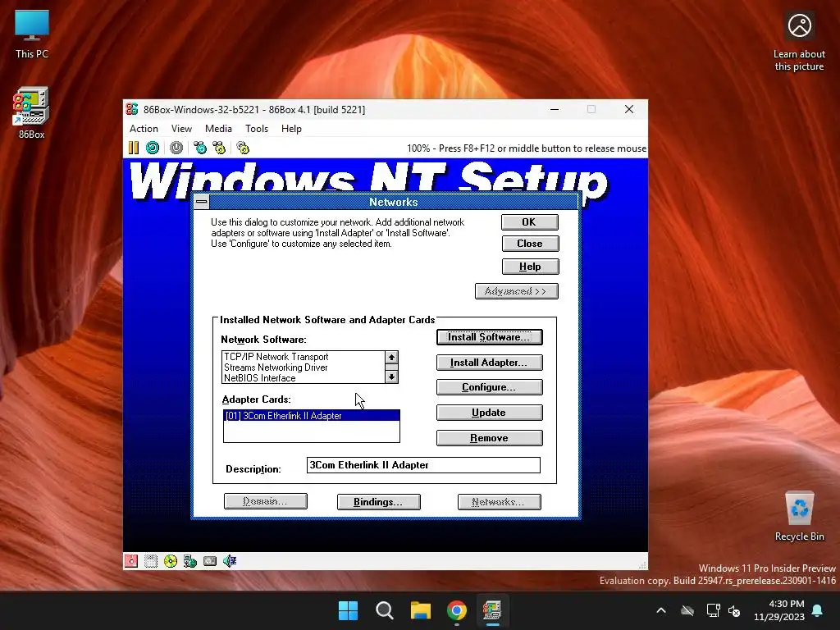Click the red floppy disk status icon
The height and width of the screenshot is (630, 840).
click(x=131, y=561)
